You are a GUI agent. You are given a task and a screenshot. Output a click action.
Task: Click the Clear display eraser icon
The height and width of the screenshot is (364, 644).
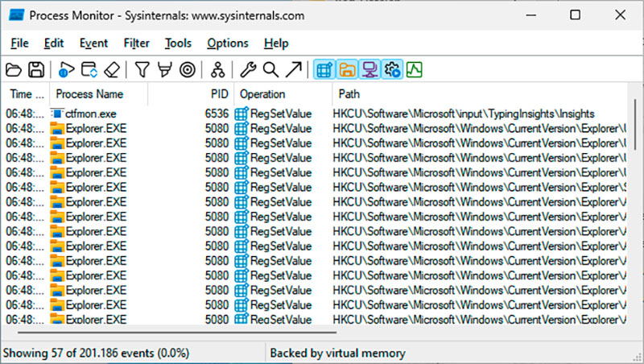coord(112,70)
